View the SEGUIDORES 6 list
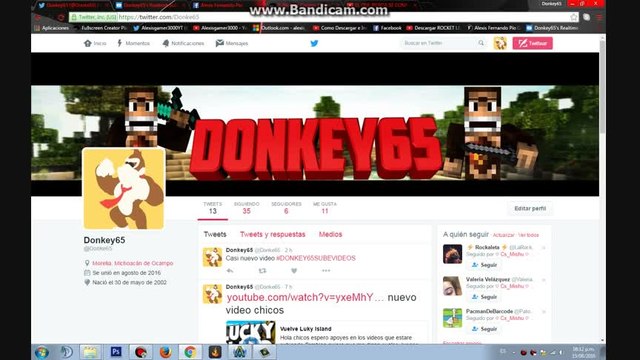 [x=286, y=208]
